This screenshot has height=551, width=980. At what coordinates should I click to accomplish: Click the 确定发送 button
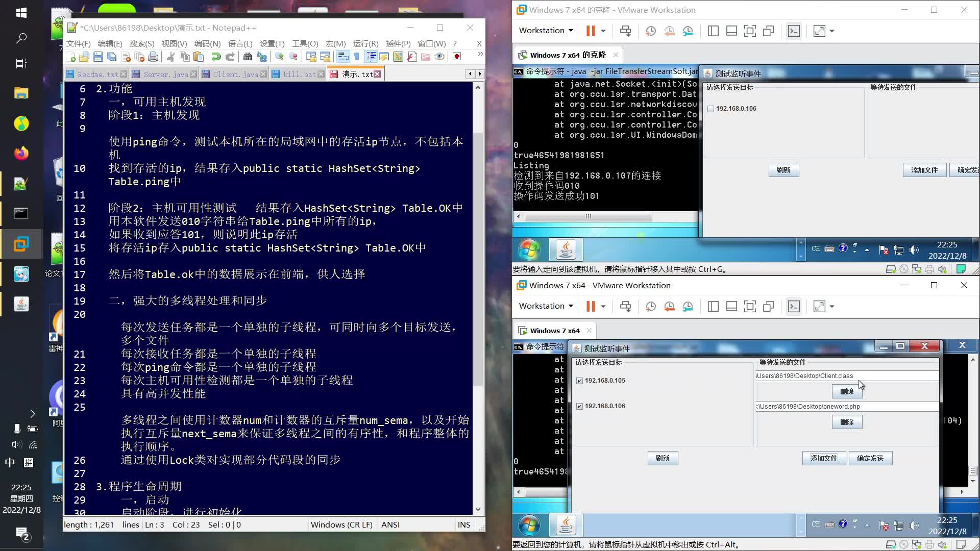(x=871, y=458)
